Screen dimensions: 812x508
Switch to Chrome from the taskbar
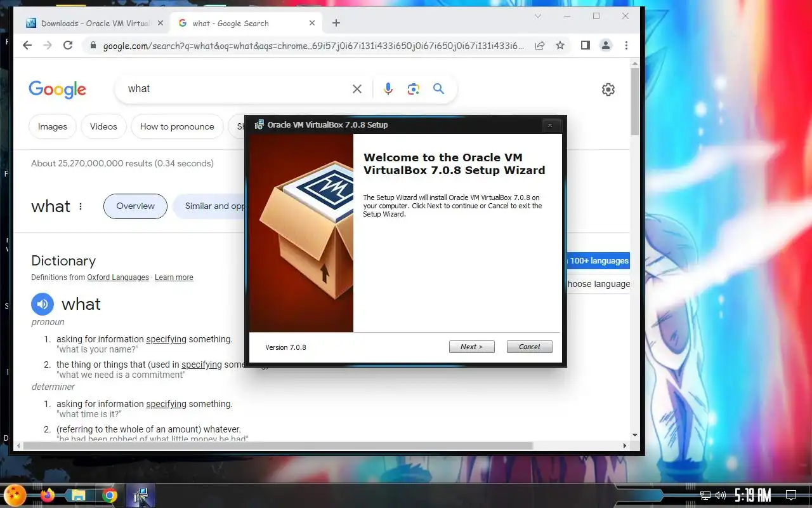110,495
